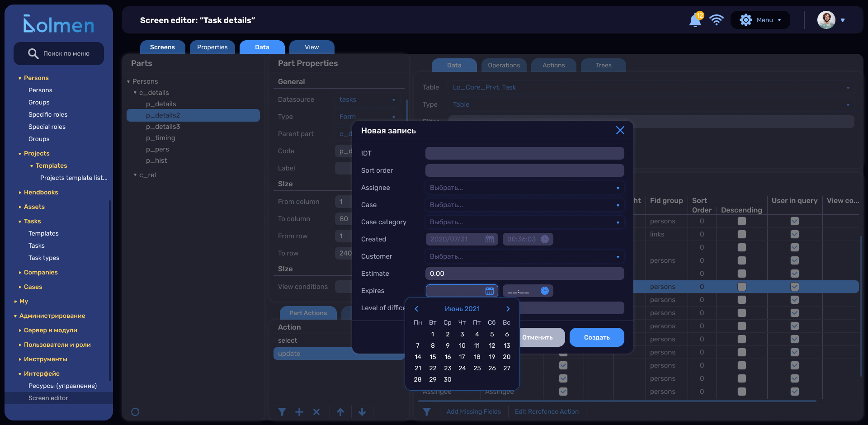This screenshot has width=868, height=425.
Task: Open the Table dropdown Lo_Core_Prvt. Task
Action: click(x=651, y=87)
